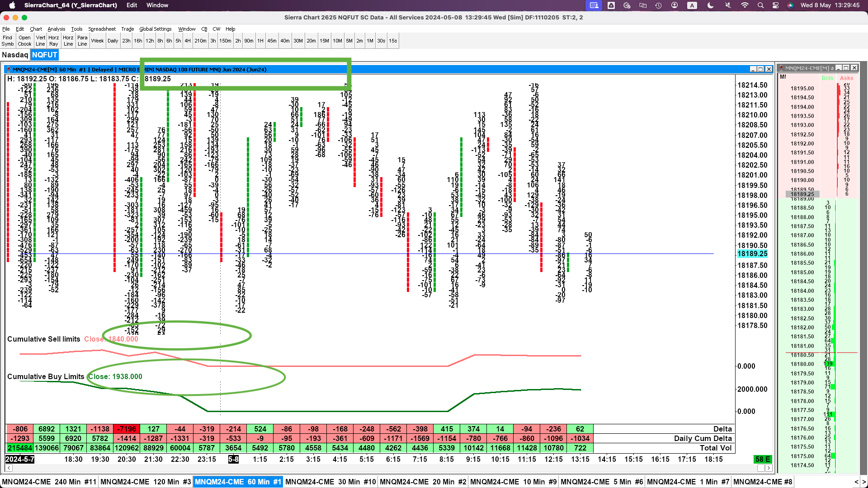Image resolution: width=868 pixels, height=488 pixels.
Task: Toggle macOS Do Not Disturb moon icon
Action: pos(710,5)
